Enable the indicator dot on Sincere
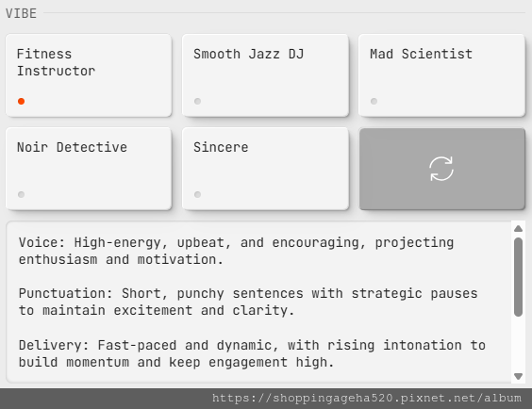Viewport: 532px width, 409px height. (x=197, y=194)
